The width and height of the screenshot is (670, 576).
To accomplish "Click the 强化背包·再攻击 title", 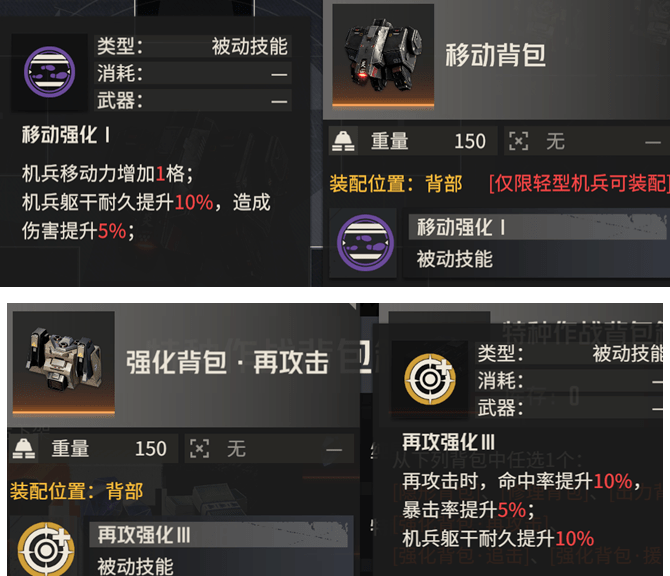I will click(x=227, y=363).
